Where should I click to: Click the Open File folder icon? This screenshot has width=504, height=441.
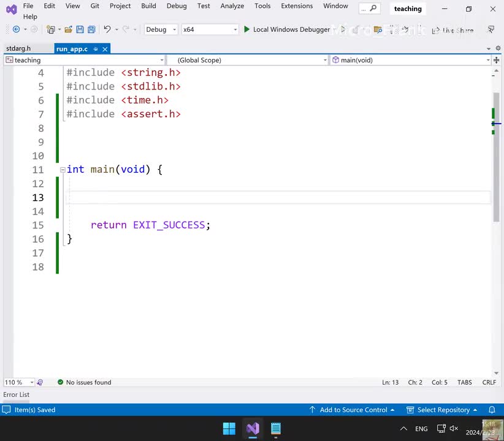tap(68, 29)
